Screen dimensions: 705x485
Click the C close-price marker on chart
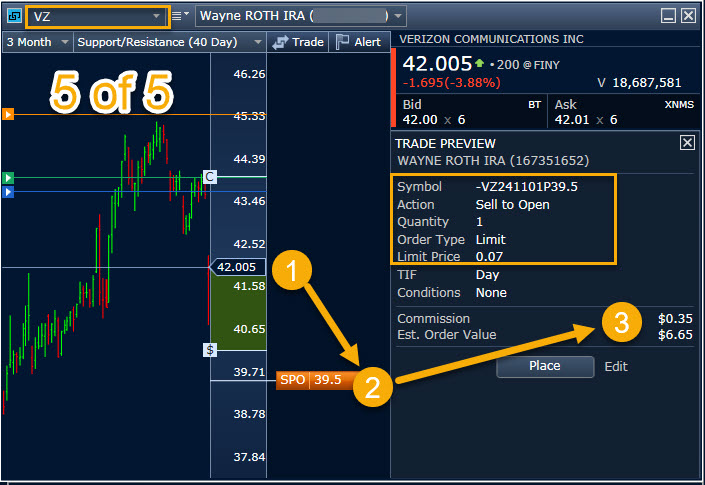click(209, 177)
